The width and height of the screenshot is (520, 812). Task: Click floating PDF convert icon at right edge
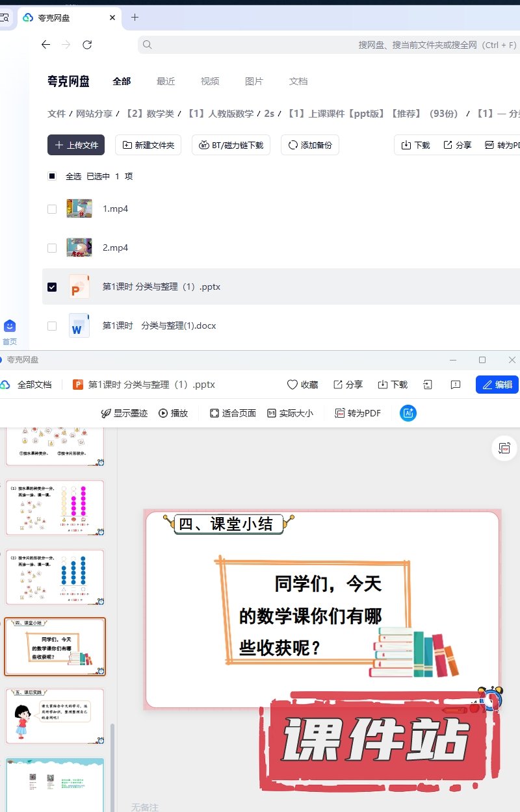504,448
